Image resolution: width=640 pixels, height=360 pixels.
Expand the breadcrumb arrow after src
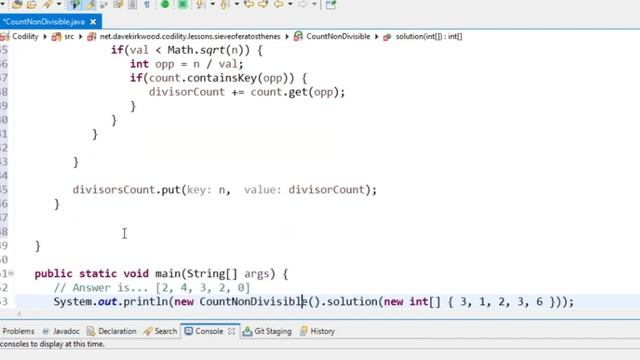click(80, 37)
